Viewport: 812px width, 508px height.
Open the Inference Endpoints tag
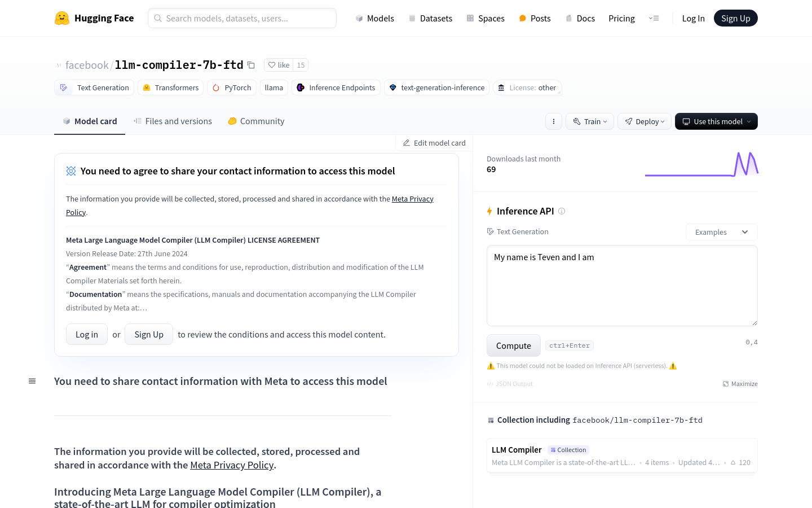[336, 87]
